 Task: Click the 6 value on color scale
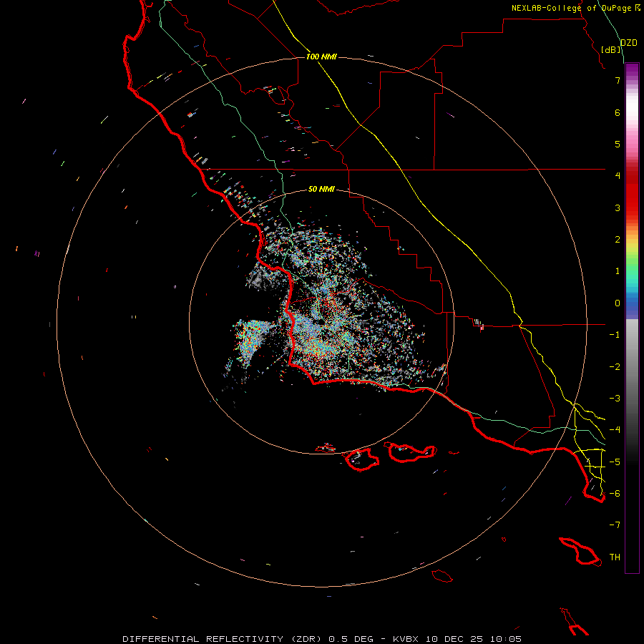[618, 112]
